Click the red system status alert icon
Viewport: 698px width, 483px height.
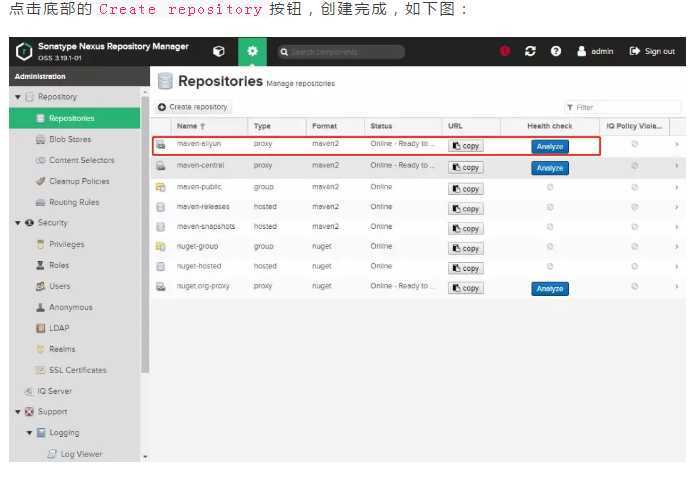(x=504, y=51)
